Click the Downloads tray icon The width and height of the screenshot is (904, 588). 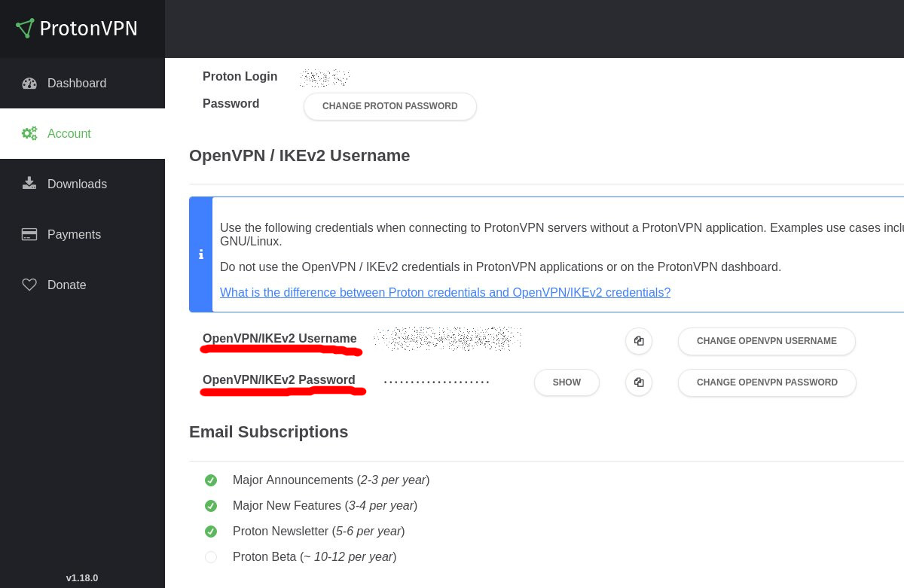(29, 183)
